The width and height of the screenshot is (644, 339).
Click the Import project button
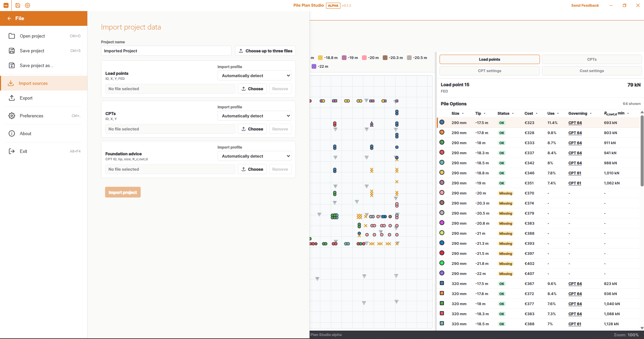click(x=123, y=192)
